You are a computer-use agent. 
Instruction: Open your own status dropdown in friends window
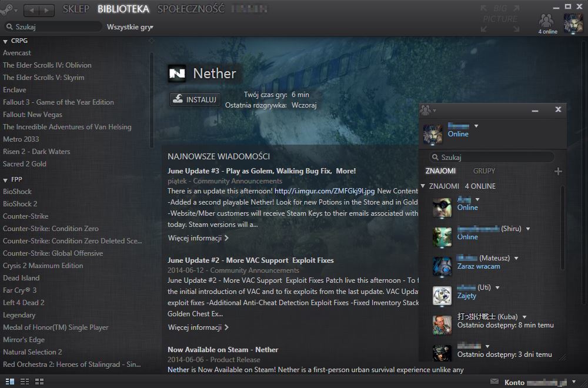pyautogui.click(x=476, y=126)
